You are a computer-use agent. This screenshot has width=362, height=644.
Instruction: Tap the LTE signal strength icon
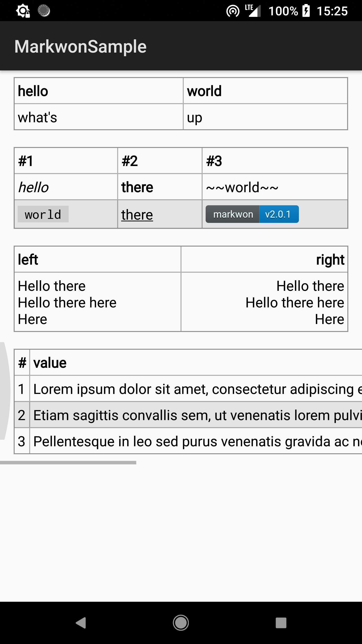pos(253,11)
